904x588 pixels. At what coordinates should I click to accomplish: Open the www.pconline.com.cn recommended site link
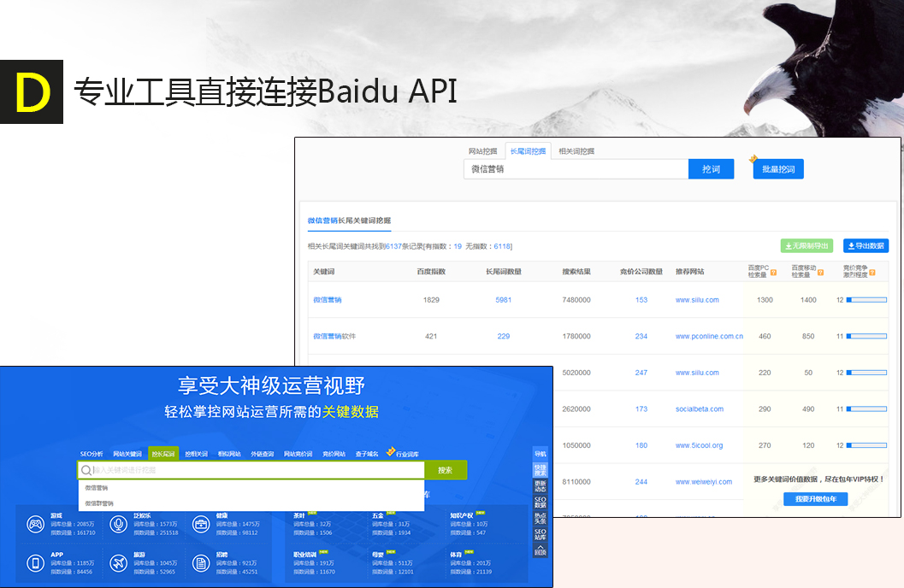pos(709,337)
